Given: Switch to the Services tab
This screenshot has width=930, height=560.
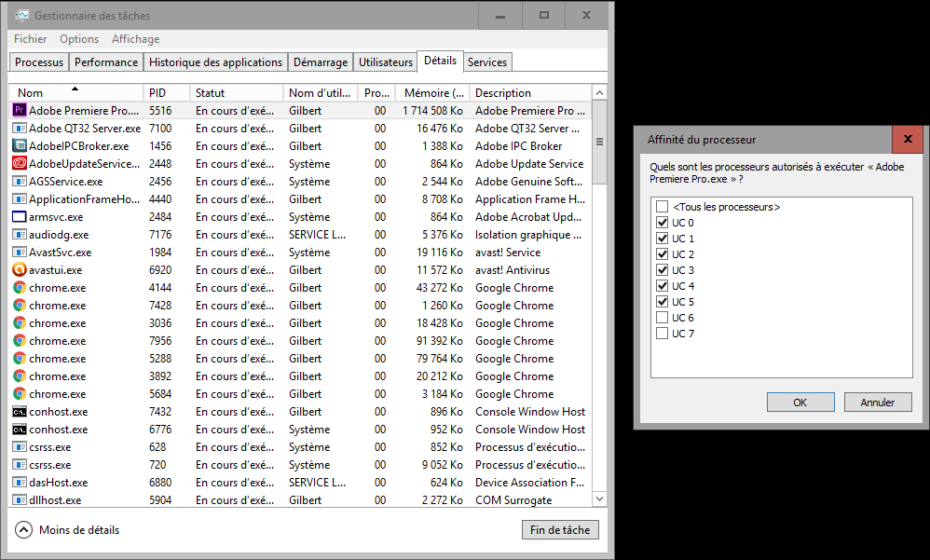Looking at the screenshot, I should (487, 62).
